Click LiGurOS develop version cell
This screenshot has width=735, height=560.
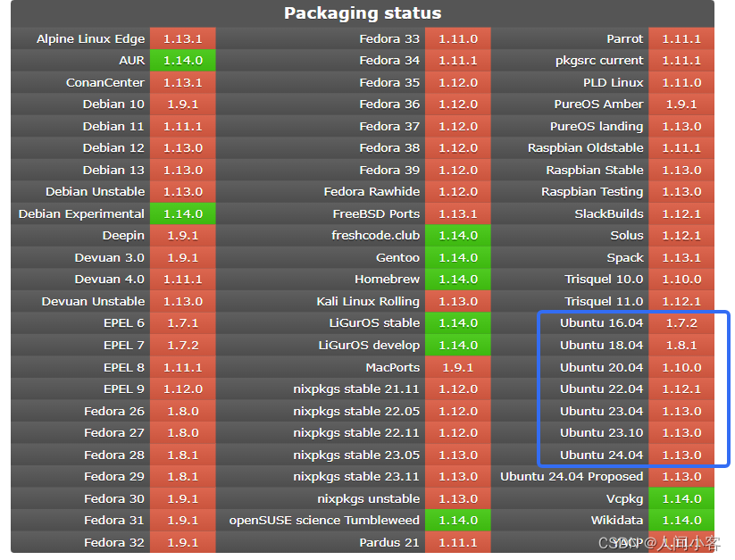pos(458,346)
